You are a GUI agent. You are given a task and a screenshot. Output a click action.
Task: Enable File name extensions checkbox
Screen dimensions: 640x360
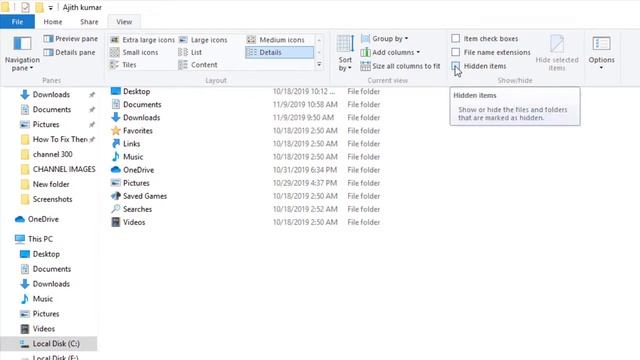(x=456, y=52)
